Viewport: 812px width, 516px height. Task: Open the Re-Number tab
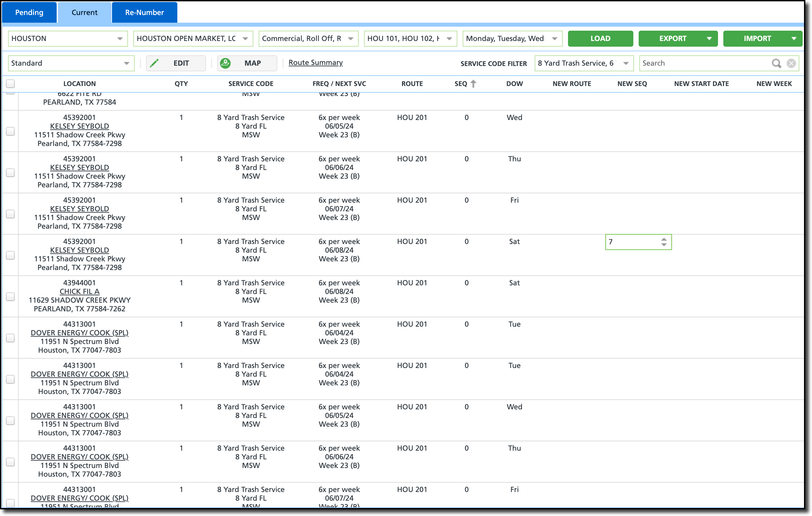(x=144, y=12)
